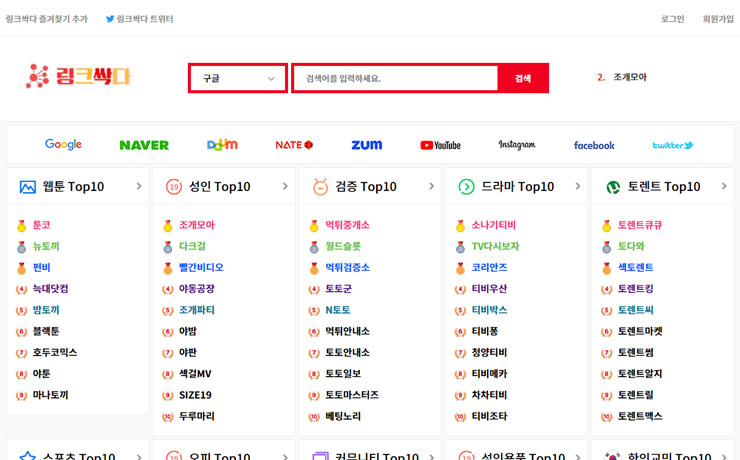Expand the 웹툰 Top10 arrow

pyautogui.click(x=139, y=186)
